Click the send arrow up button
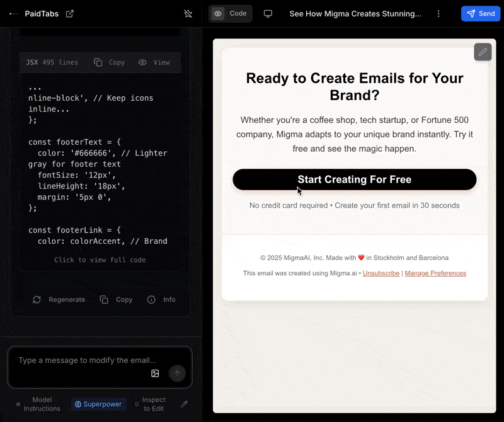Screen dimensions: 504x422 pyautogui.click(x=177, y=373)
